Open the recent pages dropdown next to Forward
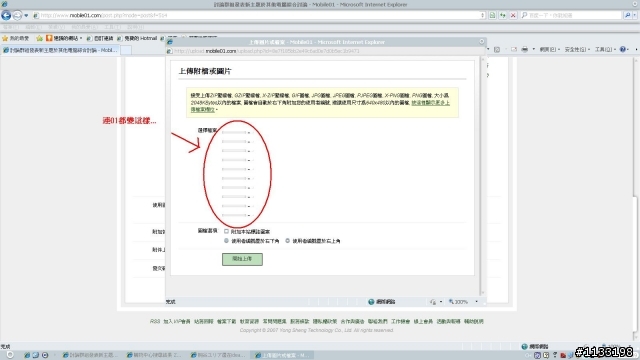 tap(26, 16)
